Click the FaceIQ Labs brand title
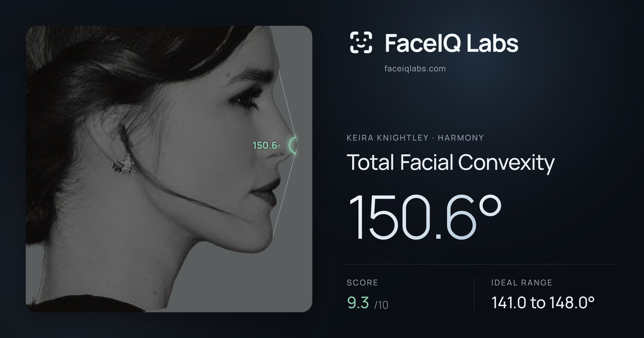644x338 pixels. 452,43
